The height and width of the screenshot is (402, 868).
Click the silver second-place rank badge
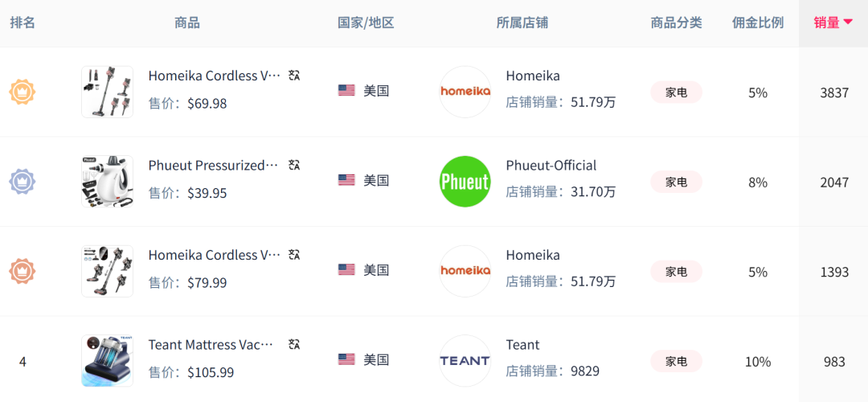[x=22, y=182]
